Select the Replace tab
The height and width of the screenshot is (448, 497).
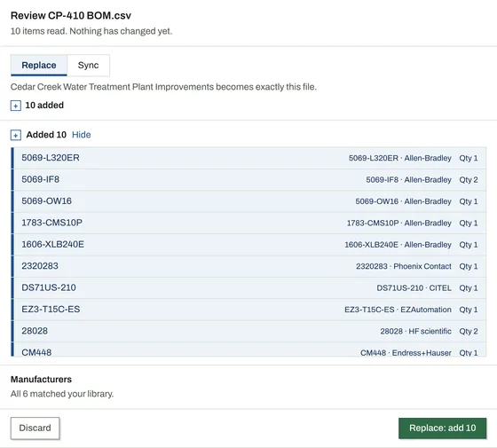39,66
